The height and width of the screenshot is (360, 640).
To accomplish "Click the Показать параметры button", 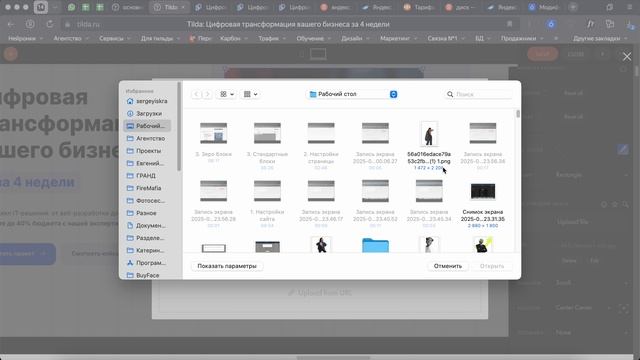I will [227, 266].
